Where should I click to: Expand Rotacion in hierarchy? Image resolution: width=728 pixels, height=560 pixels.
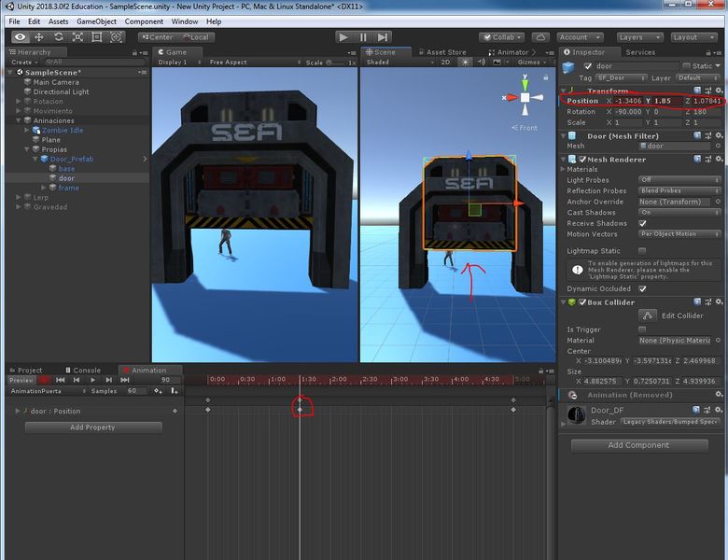[19, 101]
